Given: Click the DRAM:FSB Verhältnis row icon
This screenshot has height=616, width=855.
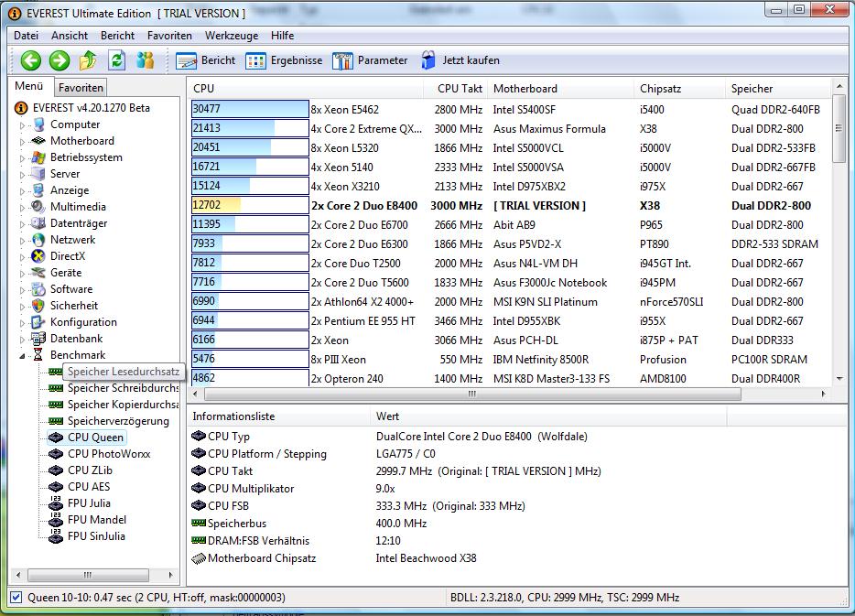Looking at the screenshot, I should (199, 540).
